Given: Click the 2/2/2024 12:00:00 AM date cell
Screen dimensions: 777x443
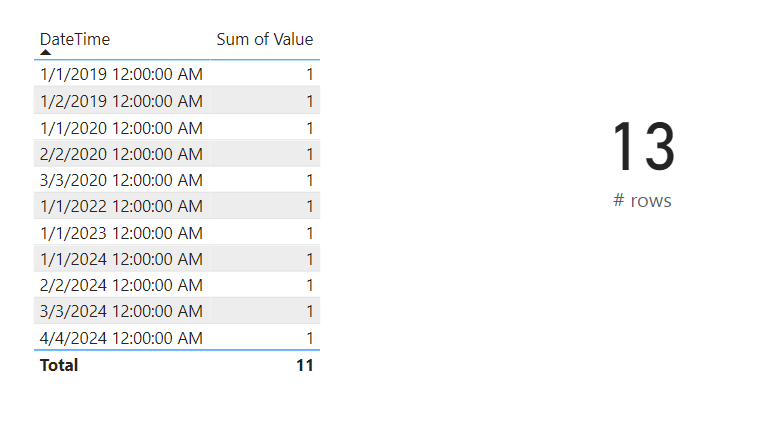Looking at the screenshot, I should pyautogui.click(x=121, y=285).
